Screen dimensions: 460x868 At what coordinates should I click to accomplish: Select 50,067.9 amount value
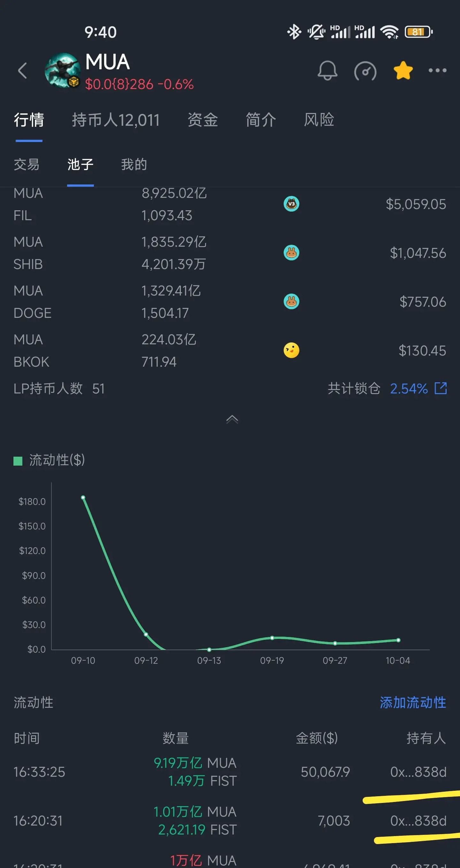tap(326, 772)
